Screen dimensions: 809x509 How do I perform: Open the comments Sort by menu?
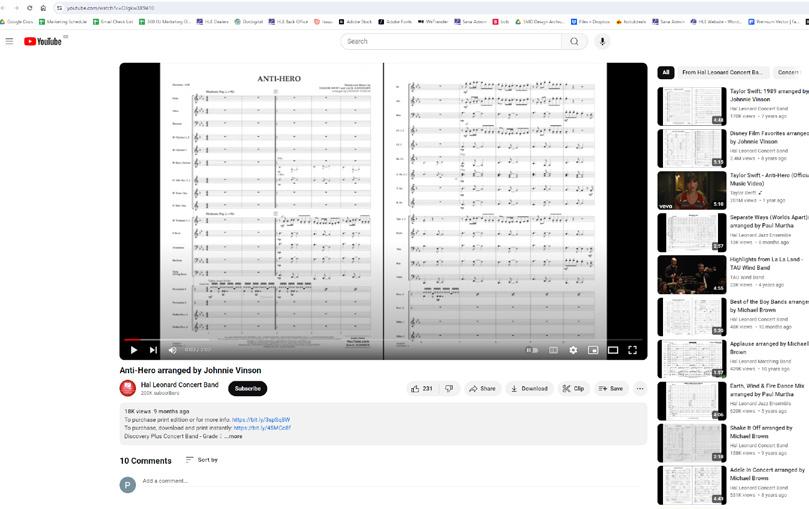pyautogui.click(x=202, y=459)
